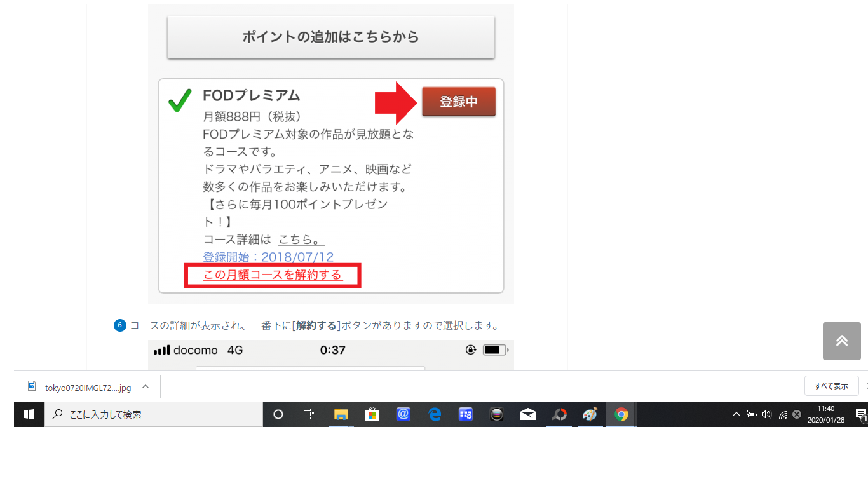The image size is (868, 488).
Task: Click the Windows Start button
Action: 29,414
